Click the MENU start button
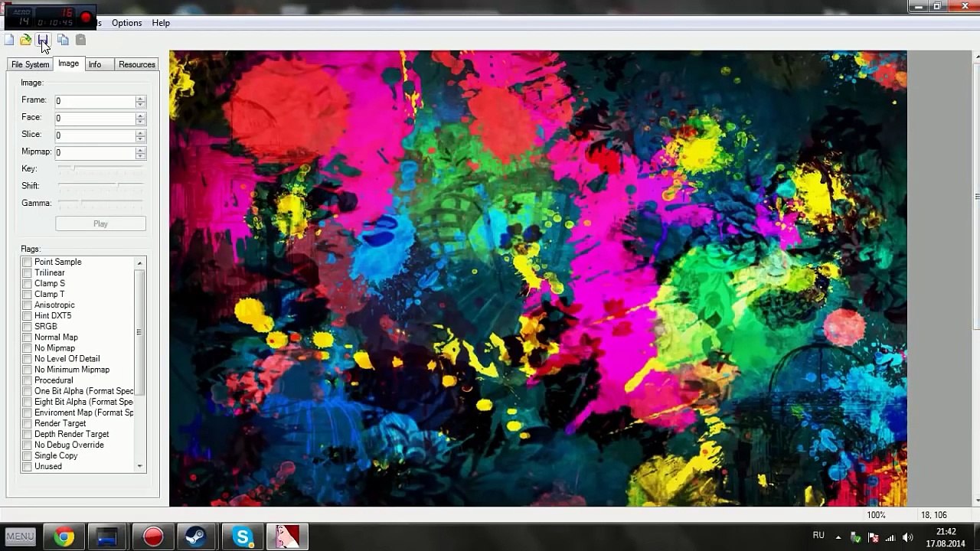 20,536
